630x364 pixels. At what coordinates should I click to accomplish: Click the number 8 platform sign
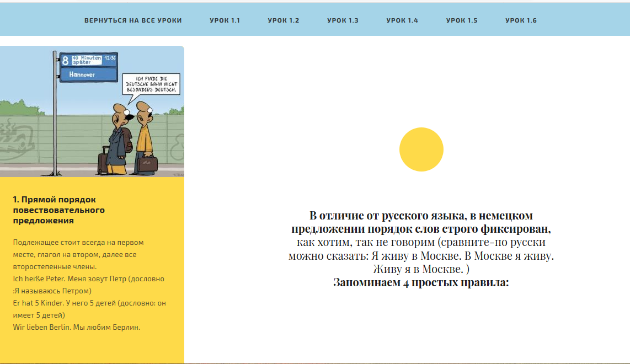point(65,60)
